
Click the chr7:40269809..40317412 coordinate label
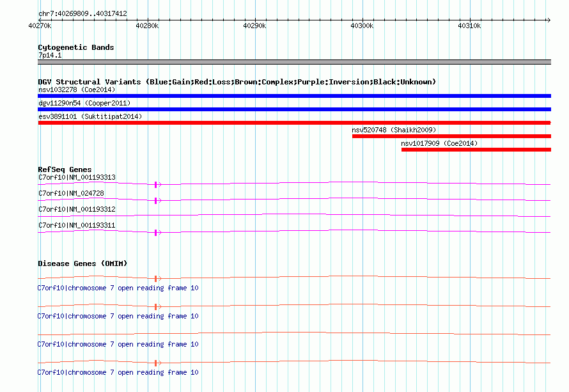click(82, 13)
